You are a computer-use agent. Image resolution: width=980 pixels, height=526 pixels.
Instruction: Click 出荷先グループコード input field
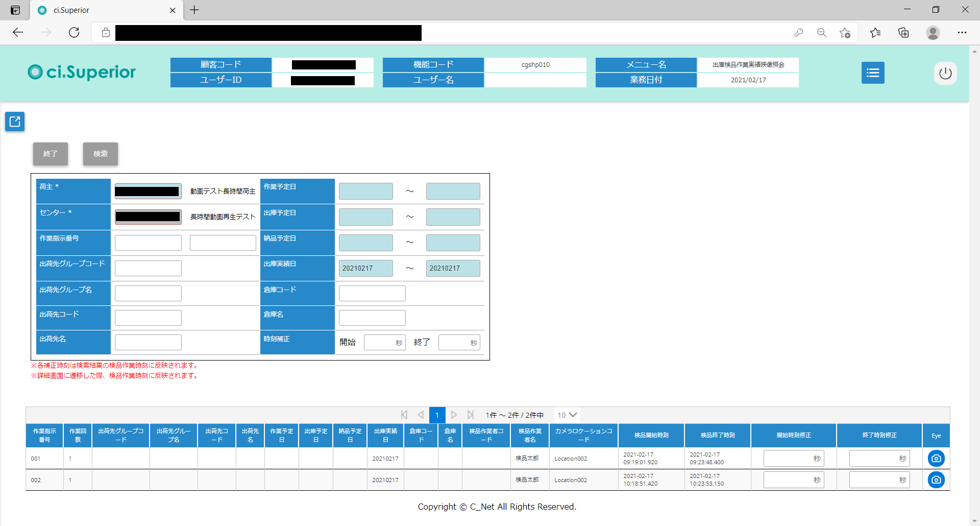(148, 268)
